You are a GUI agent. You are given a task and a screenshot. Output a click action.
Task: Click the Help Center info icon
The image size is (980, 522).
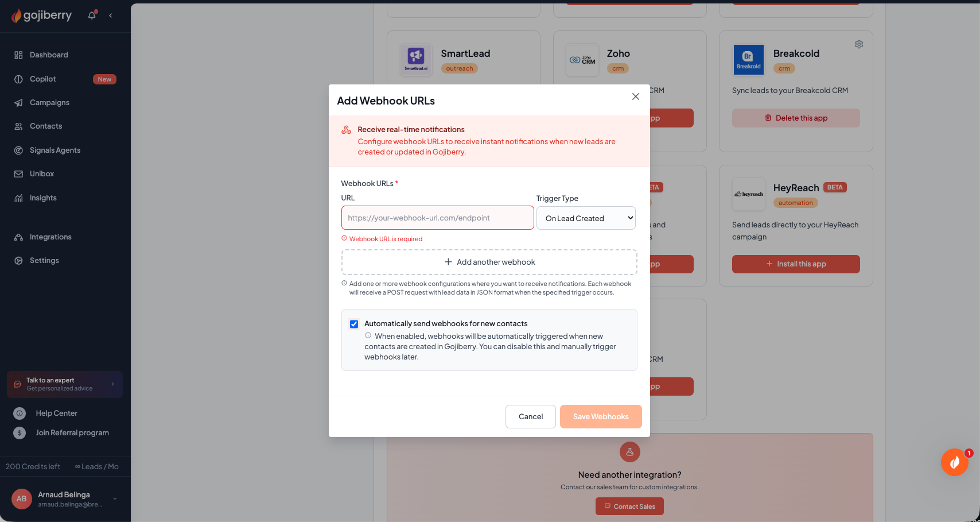(20, 413)
